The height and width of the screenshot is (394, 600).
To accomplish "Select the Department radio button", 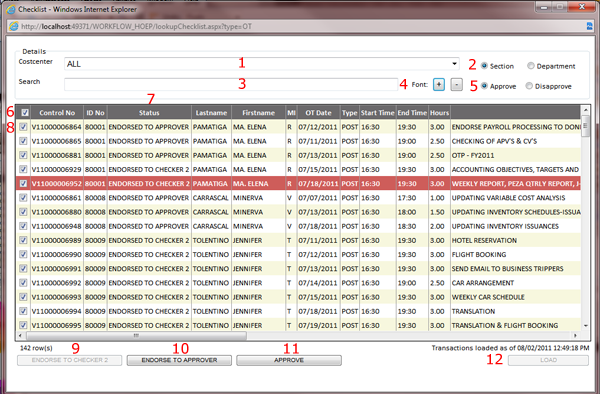I will pos(531,66).
